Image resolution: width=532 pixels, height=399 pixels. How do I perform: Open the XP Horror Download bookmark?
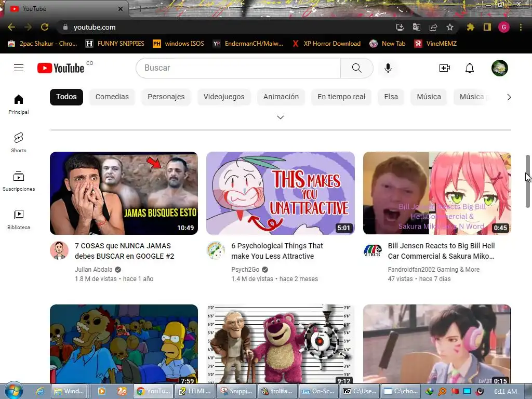click(x=326, y=44)
